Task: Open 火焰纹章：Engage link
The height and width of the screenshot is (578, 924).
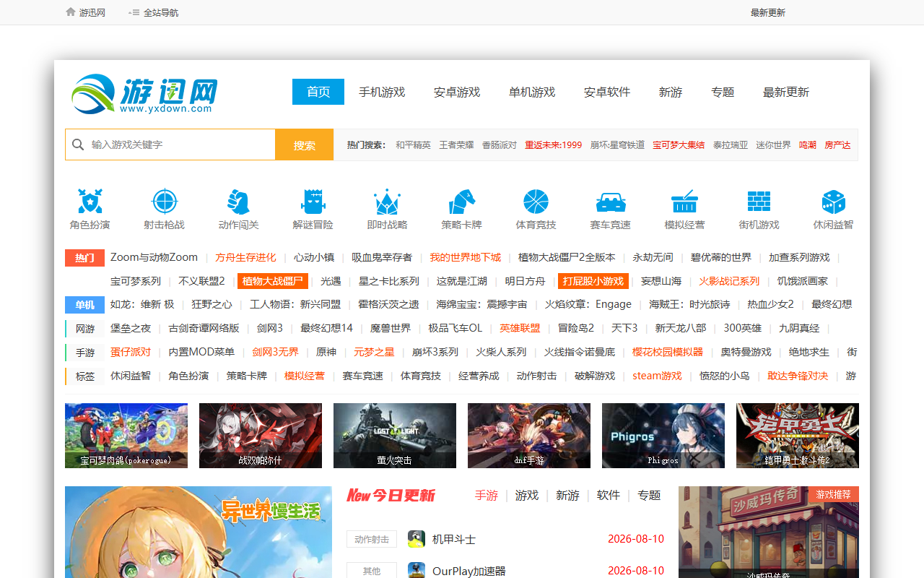Action: click(588, 304)
